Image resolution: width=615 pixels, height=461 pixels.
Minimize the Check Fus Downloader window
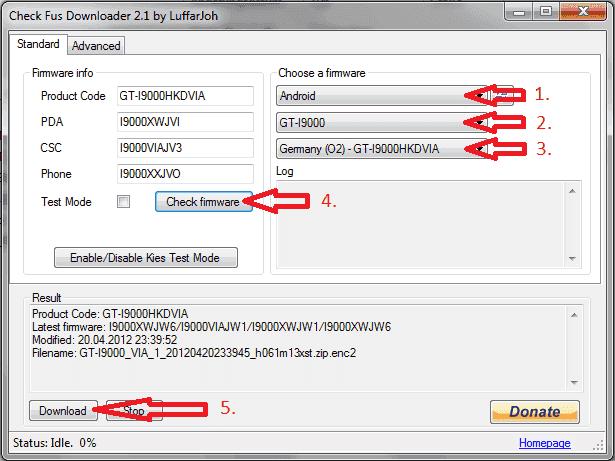coord(519,12)
